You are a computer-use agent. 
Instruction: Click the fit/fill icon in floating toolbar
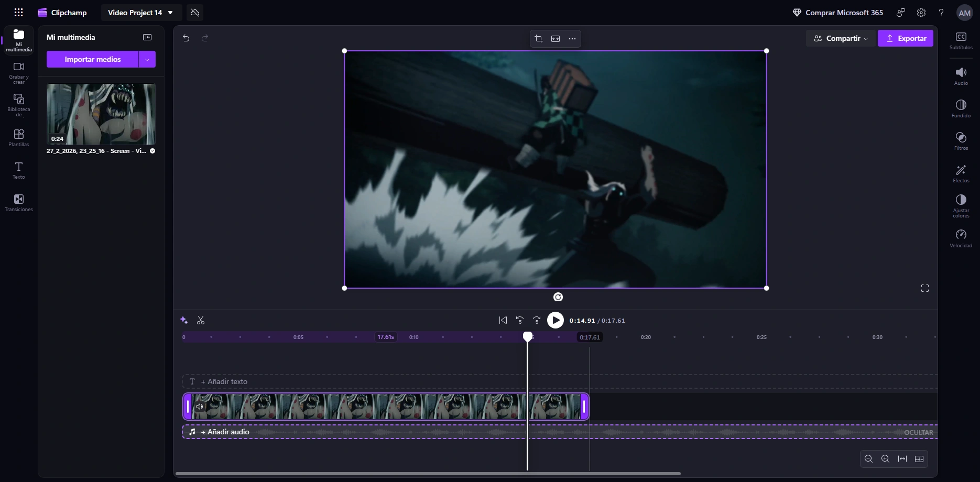coord(556,39)
